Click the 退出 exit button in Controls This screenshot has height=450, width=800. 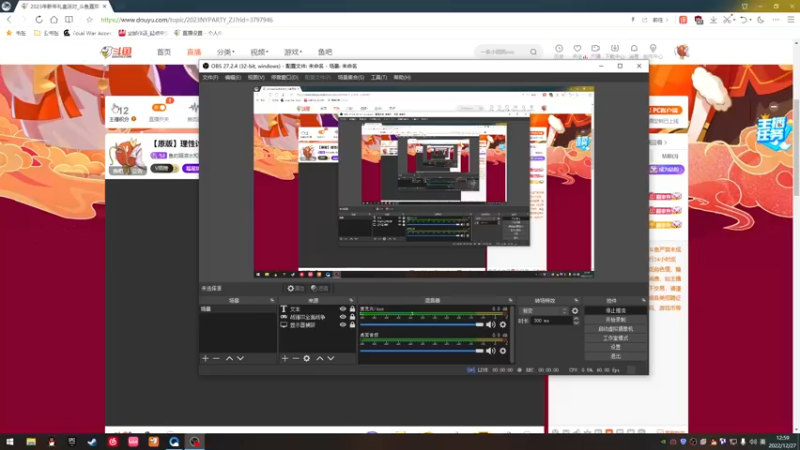tap(615, 356)
